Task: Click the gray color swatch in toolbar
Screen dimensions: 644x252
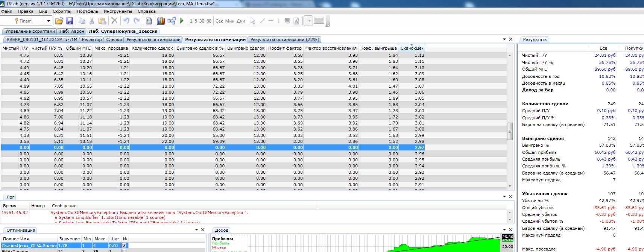Action: pyautogui.click(x=319, y=21)
